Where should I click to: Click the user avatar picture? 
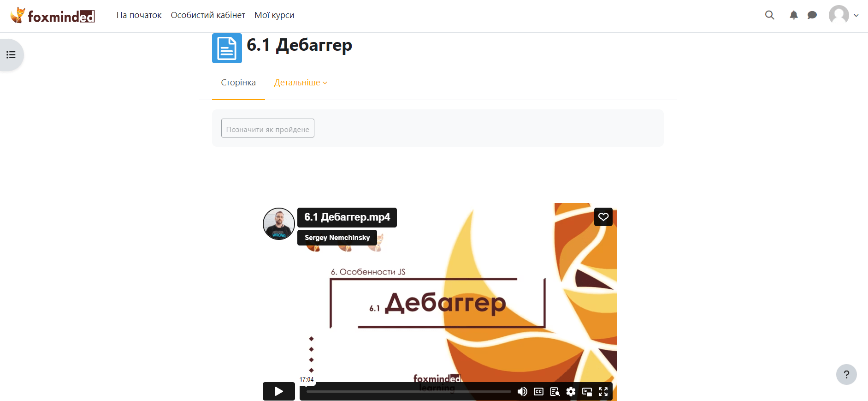[839, 15]
